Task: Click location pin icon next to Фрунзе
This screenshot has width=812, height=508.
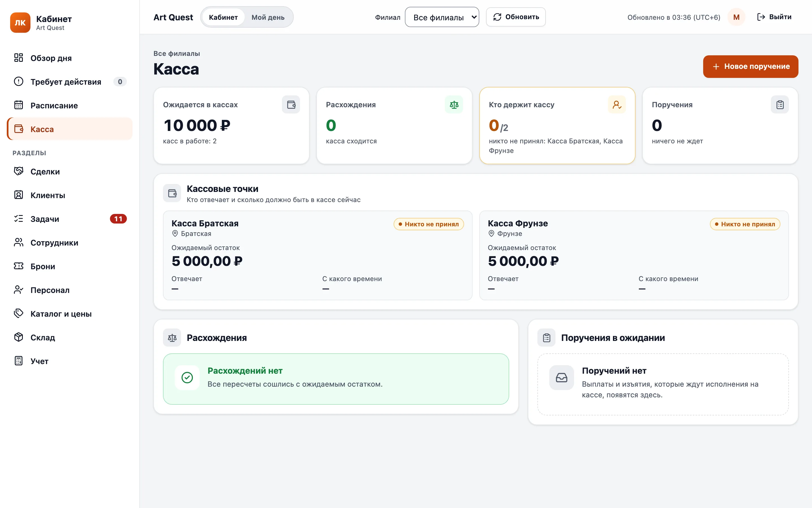Action: 491,233
